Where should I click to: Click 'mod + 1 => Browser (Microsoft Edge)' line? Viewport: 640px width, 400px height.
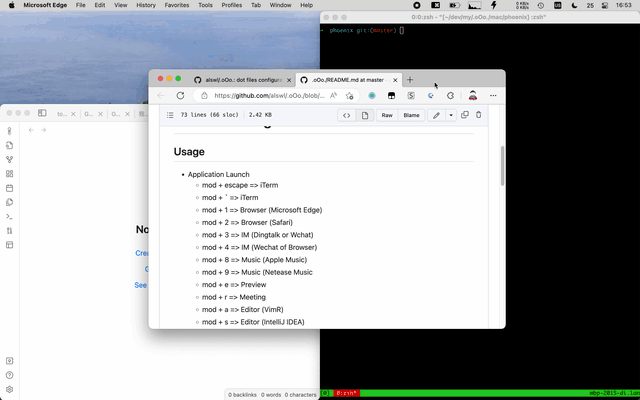pyautogui.click(x=262, y=210)
